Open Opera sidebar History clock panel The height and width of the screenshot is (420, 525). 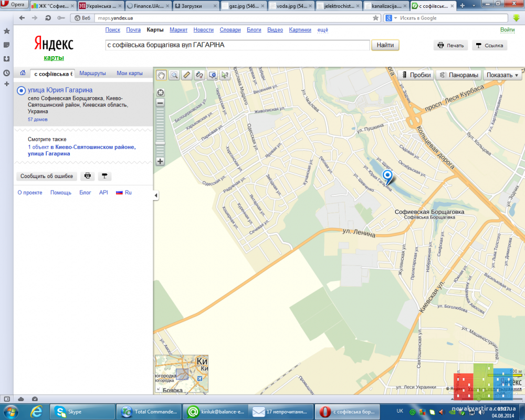pyautogui.click(x=6, y=72)
